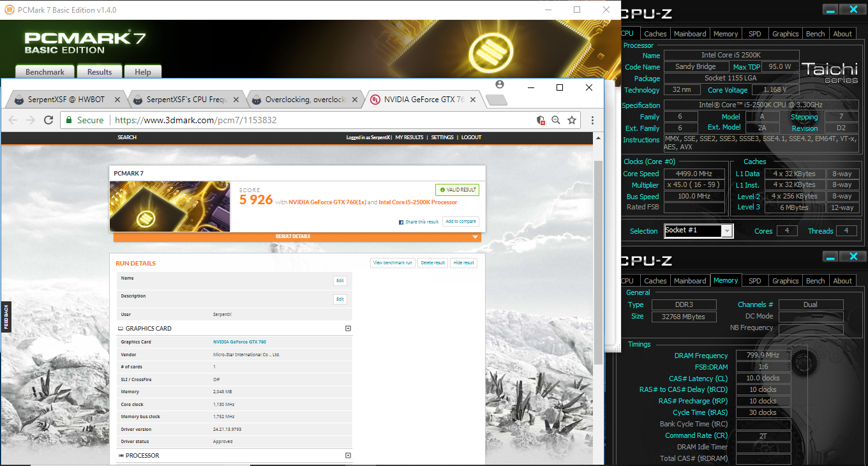
Task: Click the PCMark 7 window app icon
Action: [9, 10]
